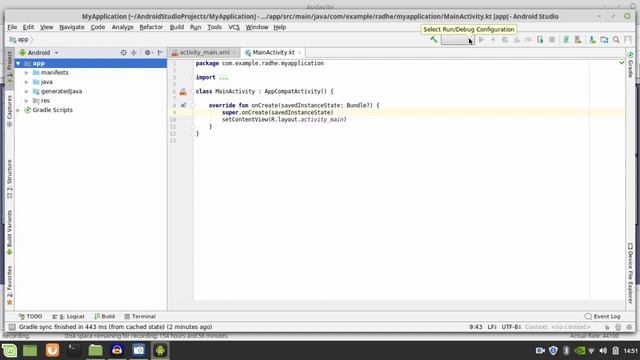Viewport: 640px width, 360px height.
Task: Open Project panel gear settings
Action: 148,53
